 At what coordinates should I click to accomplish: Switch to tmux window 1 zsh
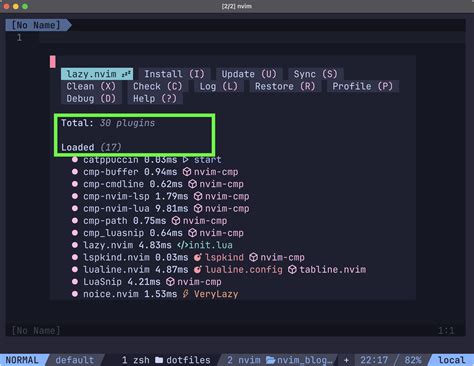click(x=135, y=360)
